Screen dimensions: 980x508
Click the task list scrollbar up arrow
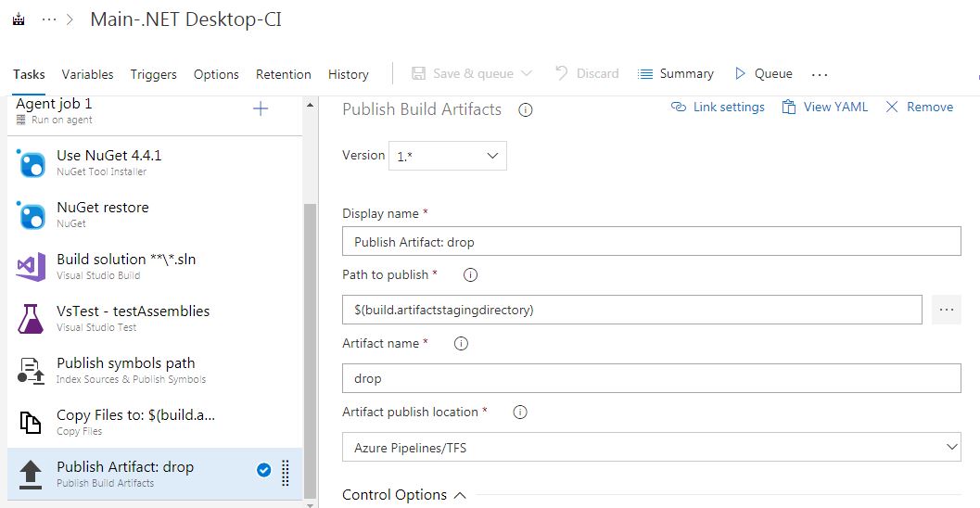(310, 105)
